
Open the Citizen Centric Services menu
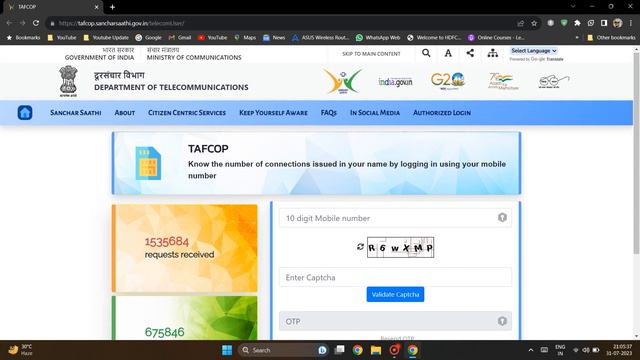point(187,113)
